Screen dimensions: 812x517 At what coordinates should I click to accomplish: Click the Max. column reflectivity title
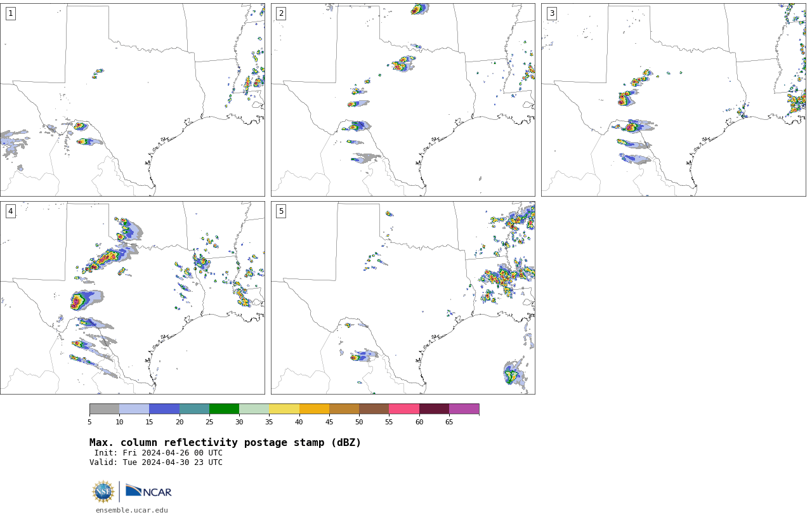coord(225,443)
